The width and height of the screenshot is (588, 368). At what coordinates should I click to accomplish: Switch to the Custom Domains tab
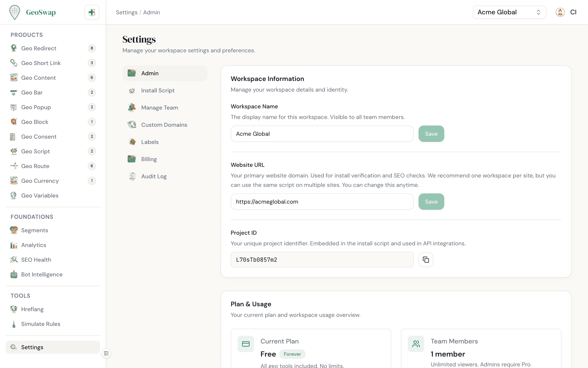click(x=164, y=125)
